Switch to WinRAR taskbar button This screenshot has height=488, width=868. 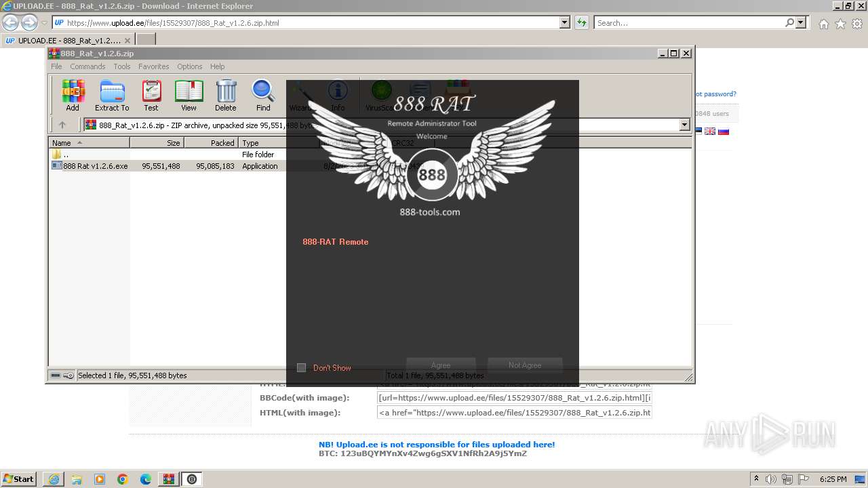169,479
